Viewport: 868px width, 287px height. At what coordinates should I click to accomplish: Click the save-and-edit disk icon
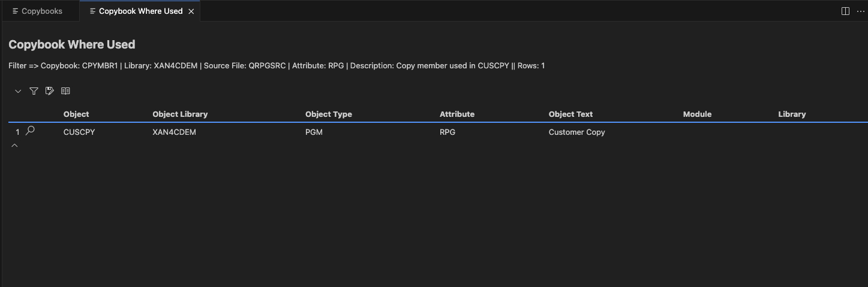pyautogui.click(x=50, y=91)
